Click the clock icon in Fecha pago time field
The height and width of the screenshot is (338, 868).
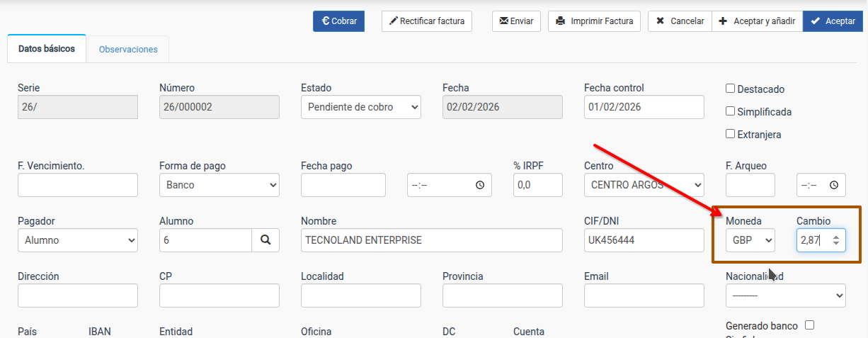point(480,185)
